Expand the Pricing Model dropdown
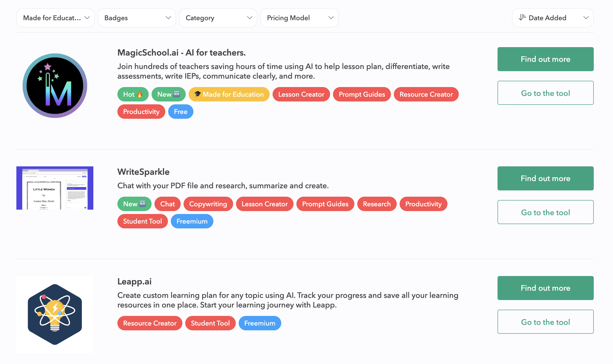The height and width of the screenshot is (364, 613). click(299, 18)
